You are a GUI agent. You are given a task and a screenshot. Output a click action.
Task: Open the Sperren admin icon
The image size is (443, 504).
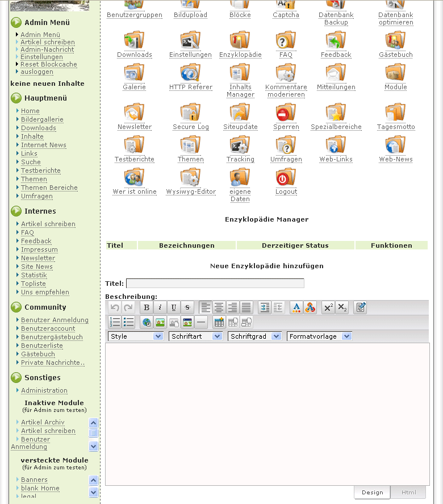[286, 113]
